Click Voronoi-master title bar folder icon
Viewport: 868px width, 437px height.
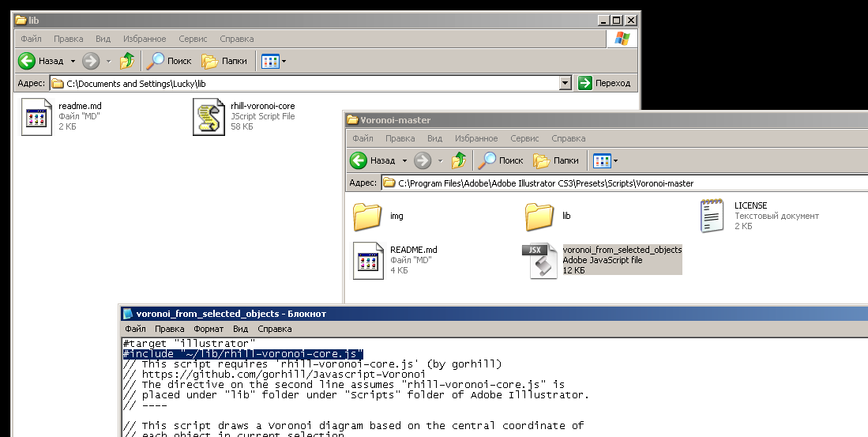(352, 119)
